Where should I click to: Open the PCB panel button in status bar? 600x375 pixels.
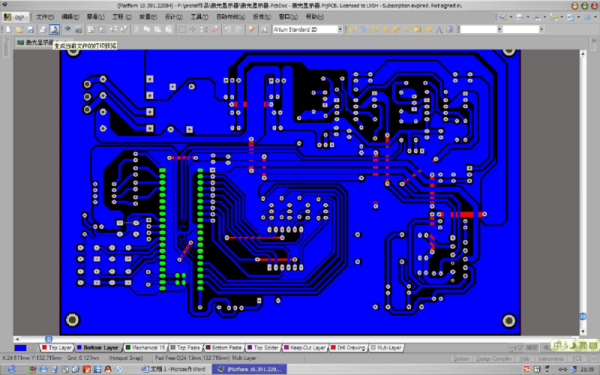point(577,359)
